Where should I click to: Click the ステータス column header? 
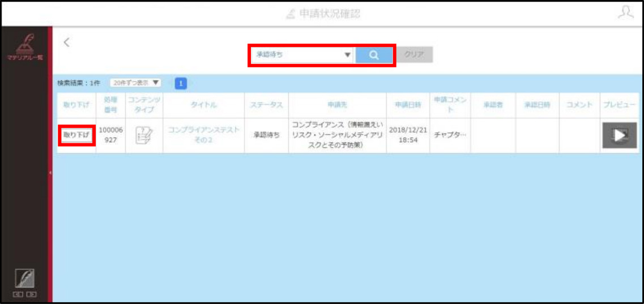(x=267, y=105)
